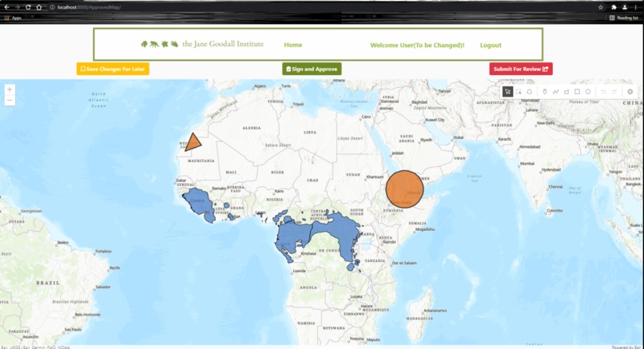Select the draw rectangle tool

point(577,92)
